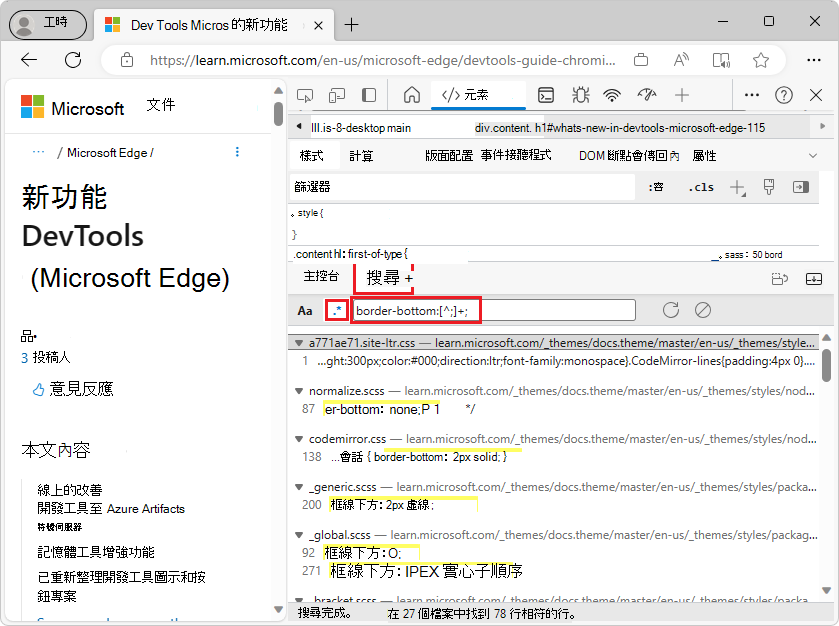
Task: Click the inspect element picker icon
Action: click(x=305, y=96)
